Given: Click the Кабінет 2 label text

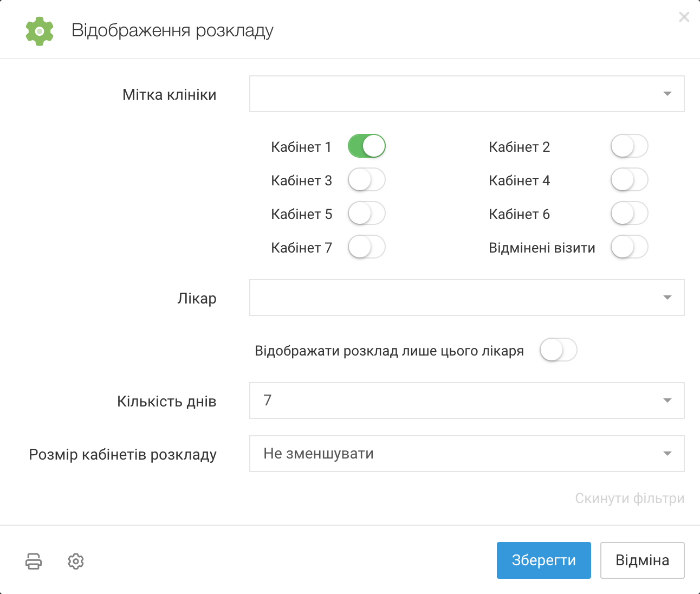Looking at the screenshot, I should pyautogui.click(x=519, y=147).
